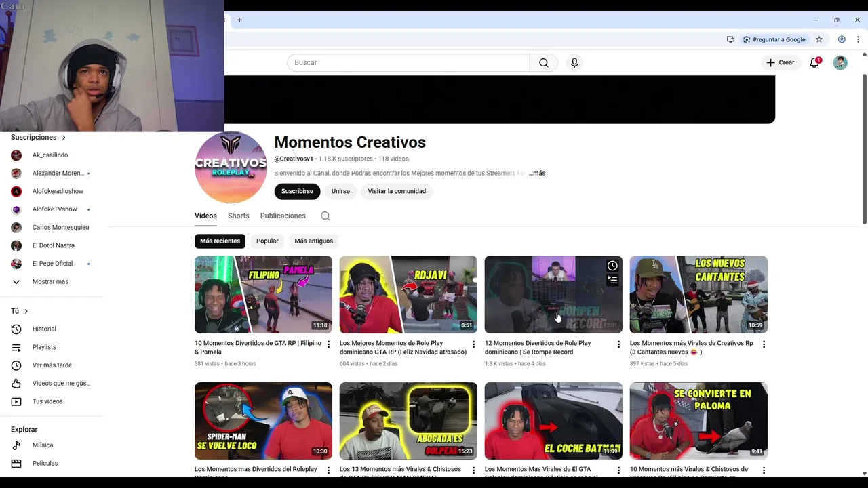868x488 pixels.
Task: Click the Buscar search field
Action: 408,62
